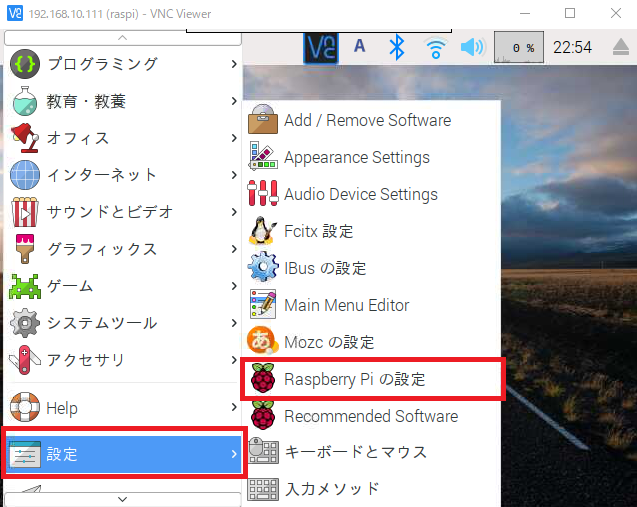
Task: Select the 設定 label text
Action: [62, 454]
